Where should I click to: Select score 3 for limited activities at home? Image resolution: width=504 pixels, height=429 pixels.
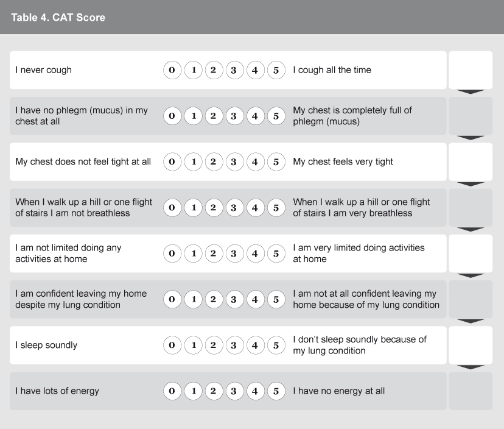tap(234, 253)
